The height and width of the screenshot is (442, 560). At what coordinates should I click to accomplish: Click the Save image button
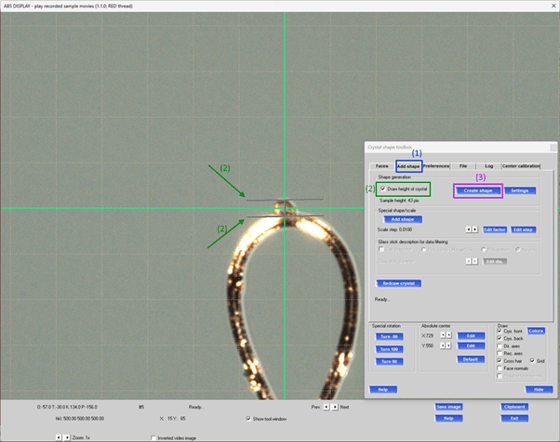[x=449, y=407]
